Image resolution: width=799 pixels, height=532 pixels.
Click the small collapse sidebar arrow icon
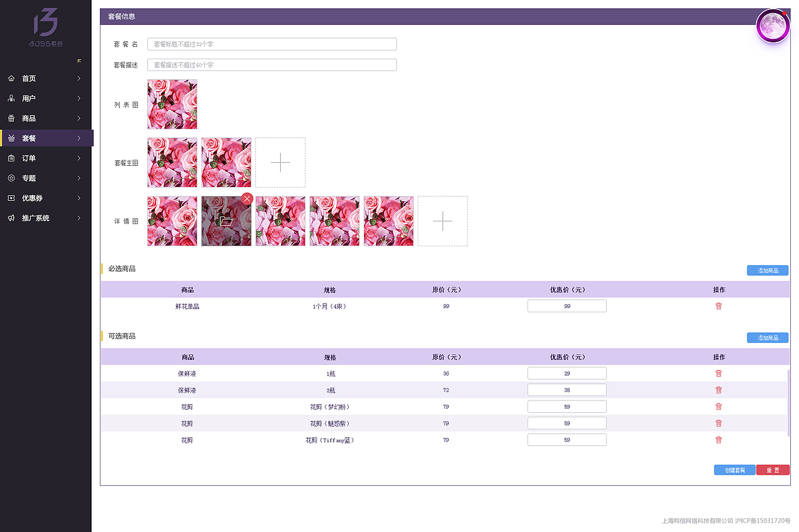(x=79, y=60)
